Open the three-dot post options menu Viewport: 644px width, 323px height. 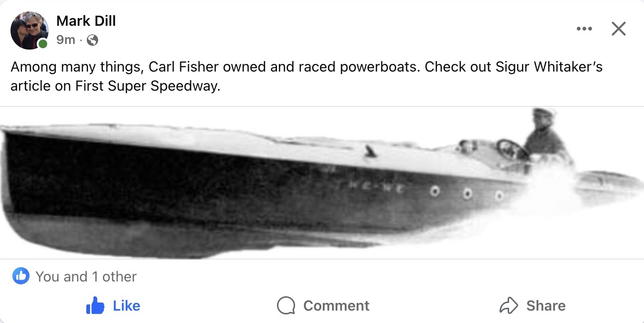coord(584,29)
